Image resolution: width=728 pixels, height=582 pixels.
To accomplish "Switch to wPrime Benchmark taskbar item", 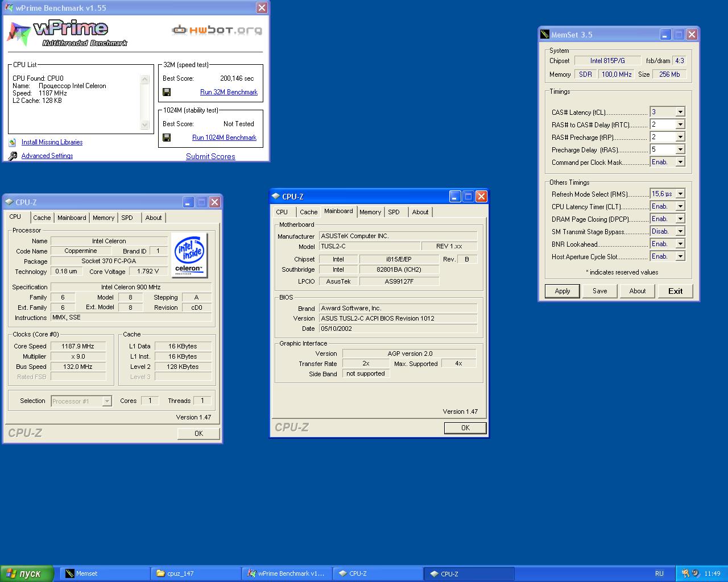I will [x=287, y=573].
